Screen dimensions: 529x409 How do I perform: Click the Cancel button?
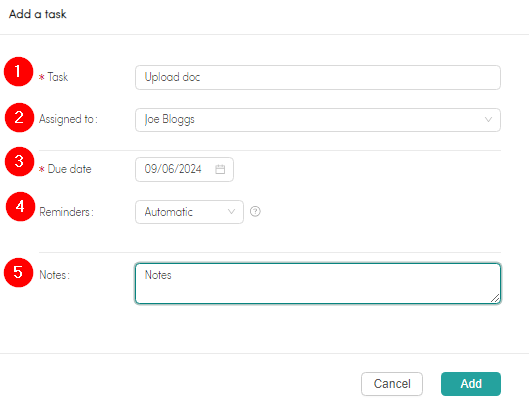[392, 384]
